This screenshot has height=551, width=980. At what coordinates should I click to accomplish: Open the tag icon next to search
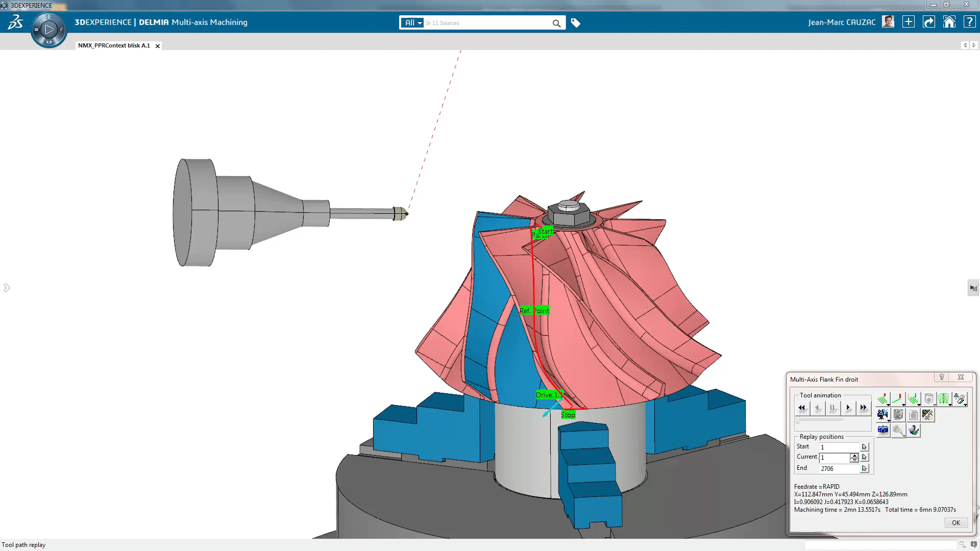[x=576, y=23]
